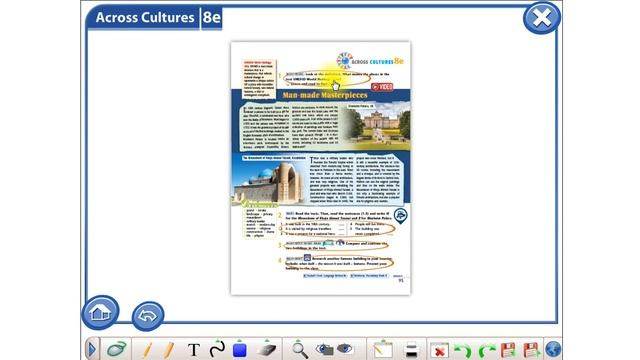This screenshot has width=640, height=360.
Task: Click the ICT icon in exercise 4
Action: [307, 258]
